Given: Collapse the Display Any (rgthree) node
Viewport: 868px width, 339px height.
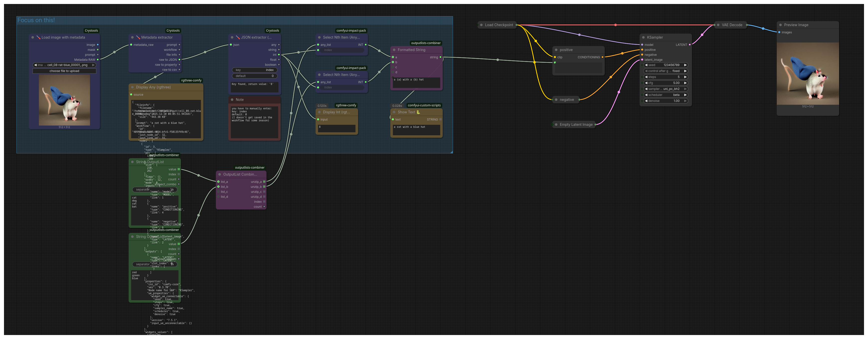Looking at the screenshot, I should (x=132, y=87).
